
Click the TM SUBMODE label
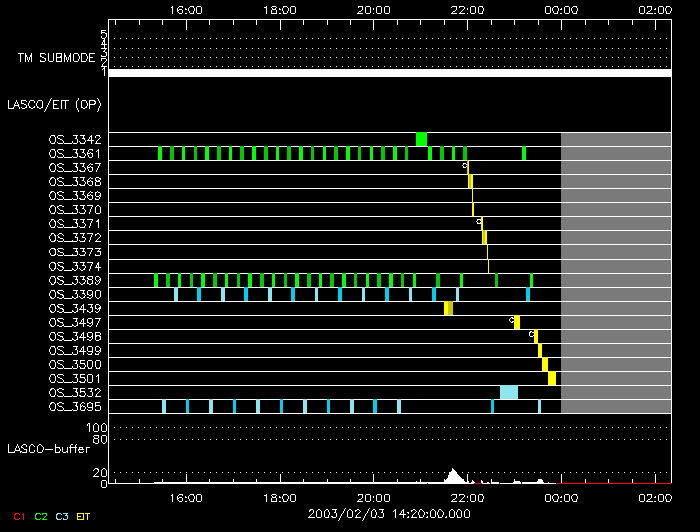point(56,58)
